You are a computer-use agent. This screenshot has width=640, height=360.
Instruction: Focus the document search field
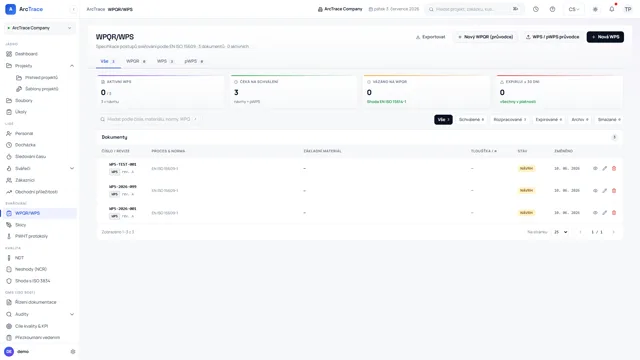point(149,119)
